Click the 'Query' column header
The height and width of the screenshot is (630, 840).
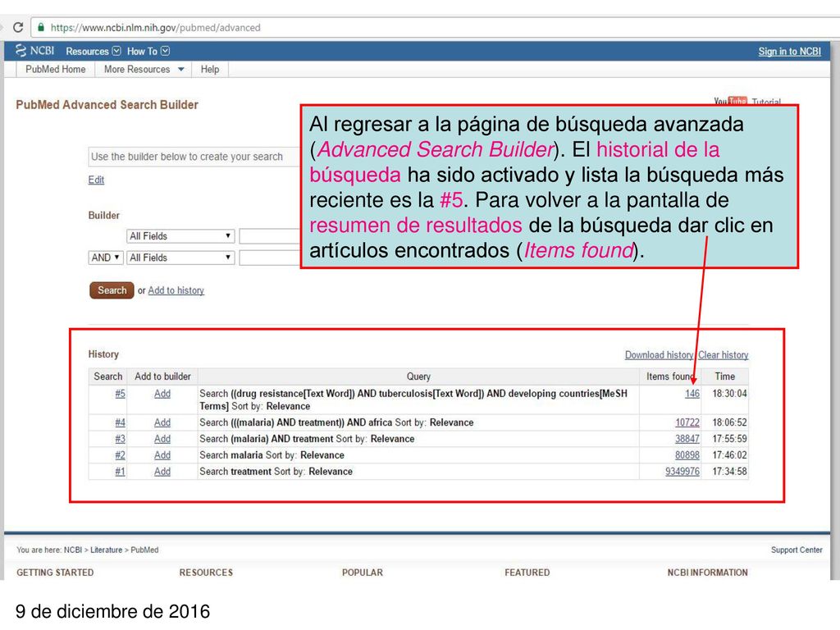tap(418, 377)
